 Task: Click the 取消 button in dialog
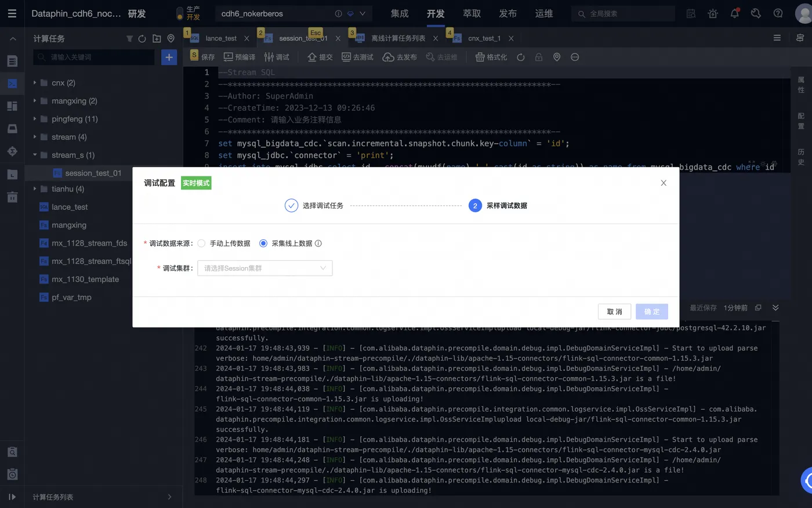point(614,312)
